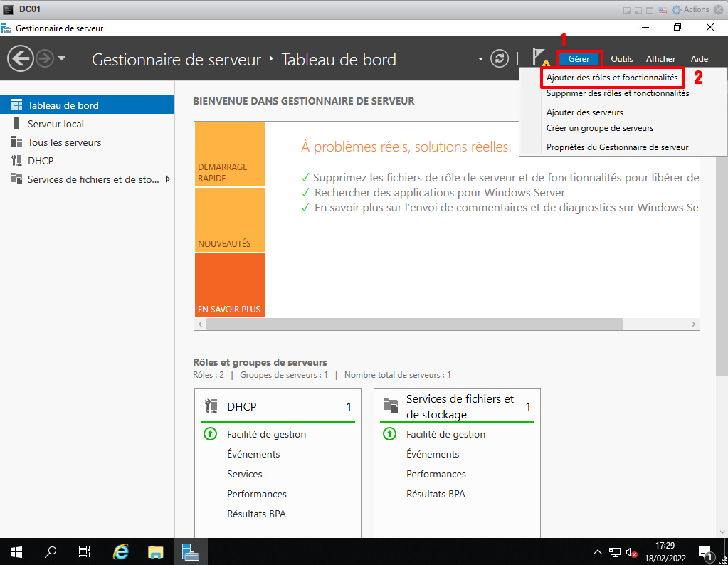
Task: Click the Windows Start button
Action: tap(16, 551)
